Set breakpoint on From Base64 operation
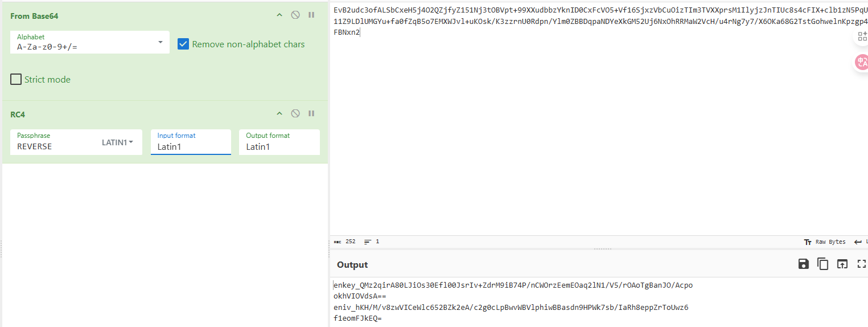The width and height of the screenshot is (868, 327). tap(311, 15)
